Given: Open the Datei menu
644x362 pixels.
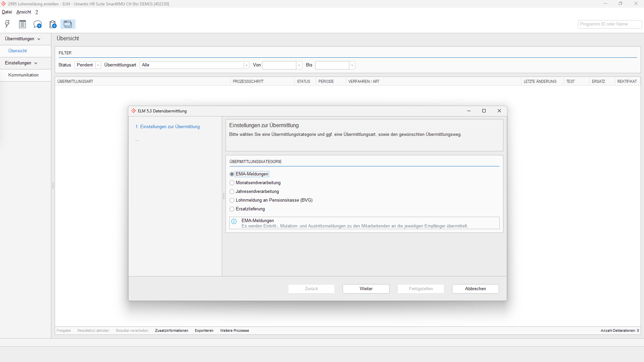Looking at the screenshot, I should pos(7,12).
